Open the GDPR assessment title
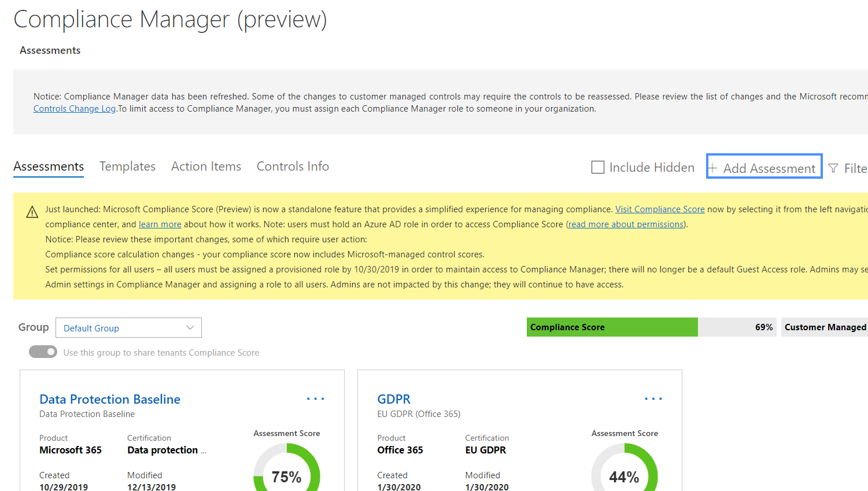 point(394,399)
